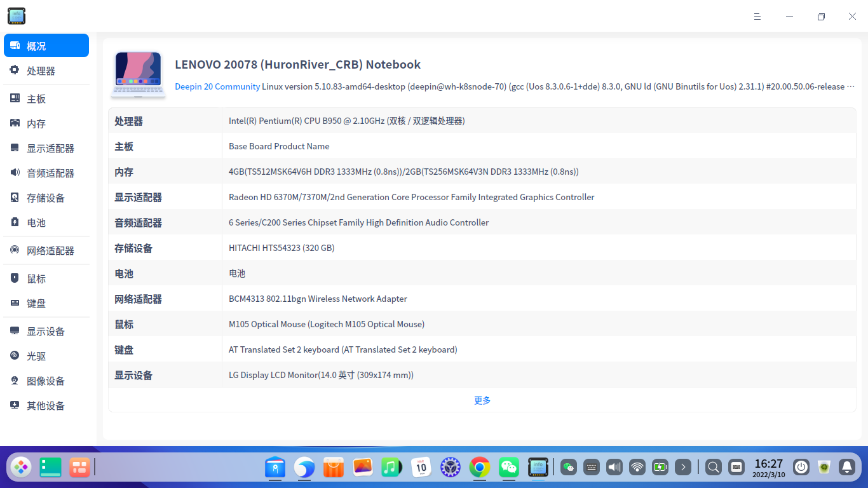
Task: Launch the music player from the dock
Action: pyautogui.click(x=392, y=468)
